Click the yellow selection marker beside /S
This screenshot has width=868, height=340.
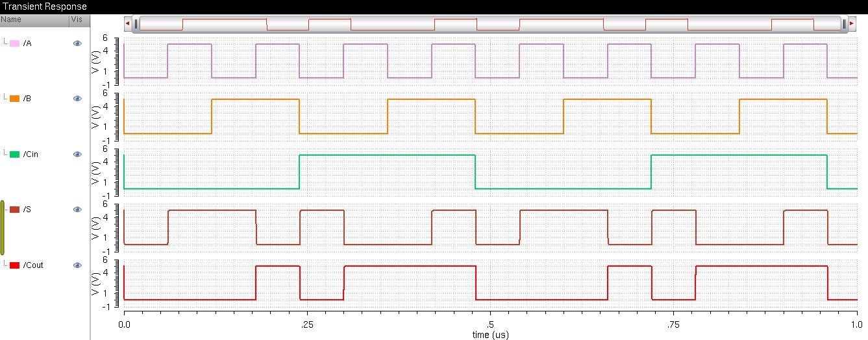(x=3, y=228)
